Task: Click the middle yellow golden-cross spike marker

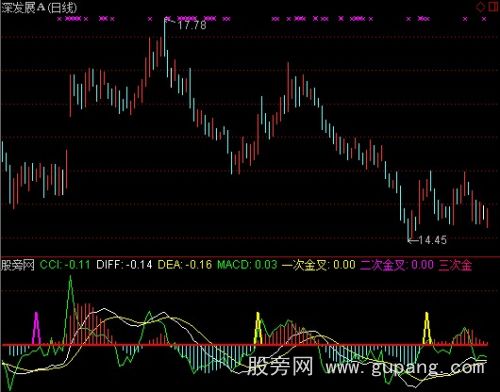Action: (258, 328)
